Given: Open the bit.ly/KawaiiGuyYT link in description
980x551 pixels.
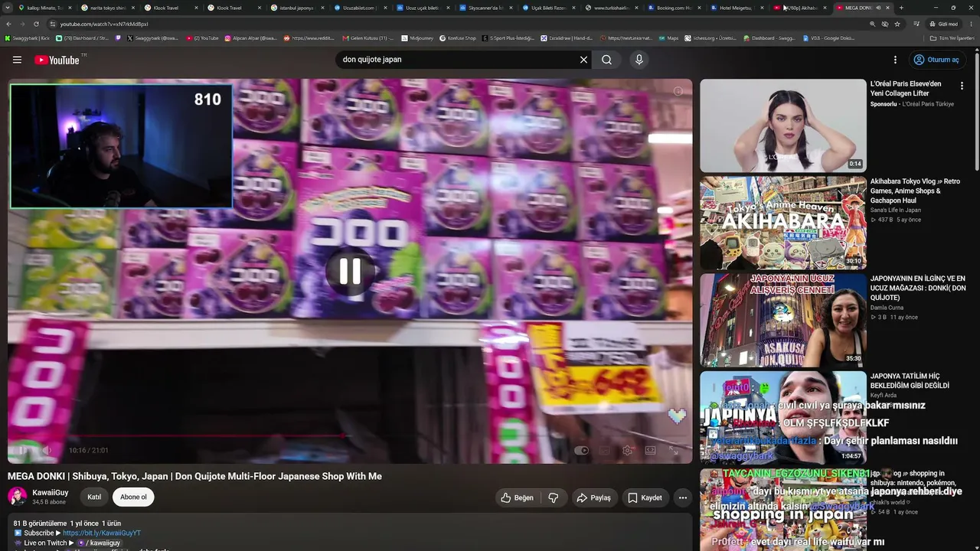Looking at the screenshot, I should coord(102,533).
